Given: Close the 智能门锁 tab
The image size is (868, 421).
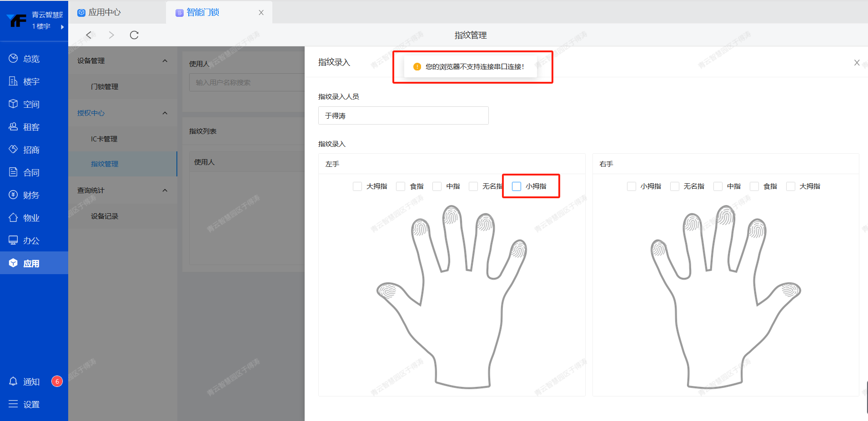Looking at the screenshot, I should 261,13.
